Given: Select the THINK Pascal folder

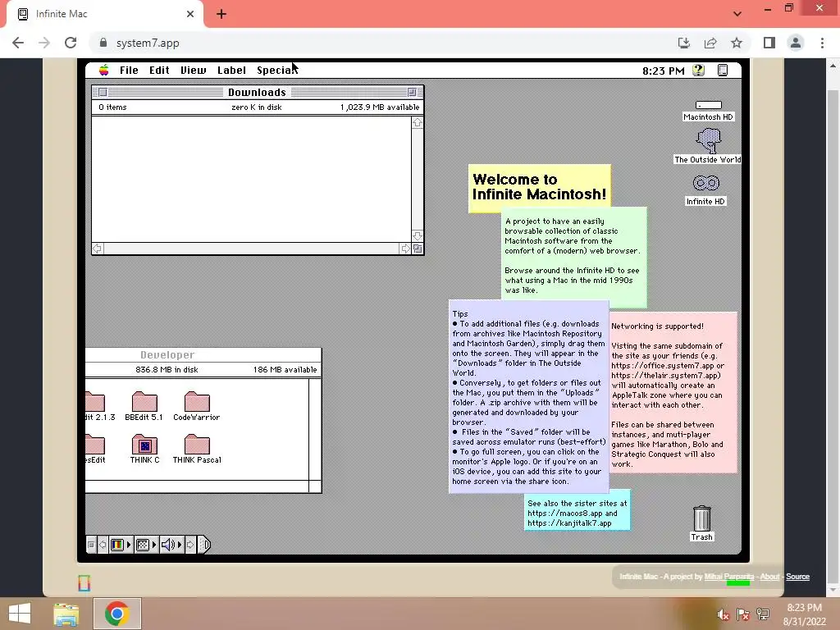Looking at the screenshot, I should [x=197, y=445].
